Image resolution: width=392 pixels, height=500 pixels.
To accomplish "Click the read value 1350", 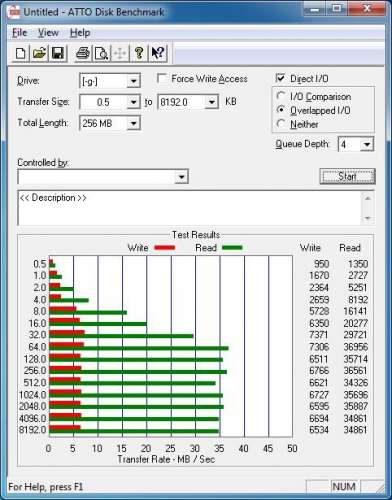I will coord(358,264).
